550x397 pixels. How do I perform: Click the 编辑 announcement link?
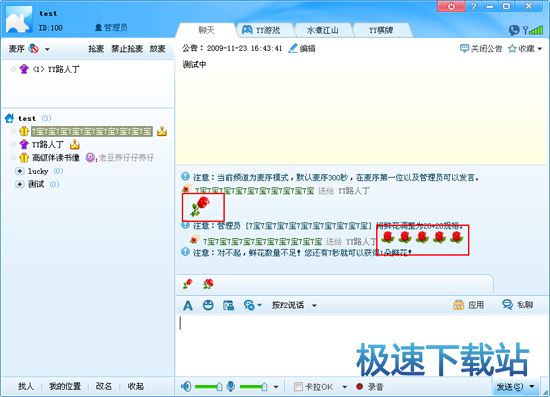click(308, 48)
